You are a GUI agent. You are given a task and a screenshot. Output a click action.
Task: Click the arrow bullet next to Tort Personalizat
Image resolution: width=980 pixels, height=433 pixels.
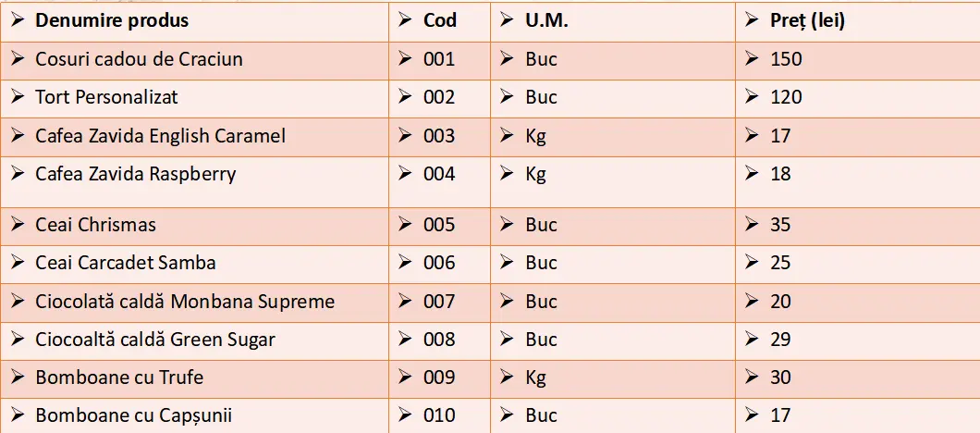(x=18, y=97)
